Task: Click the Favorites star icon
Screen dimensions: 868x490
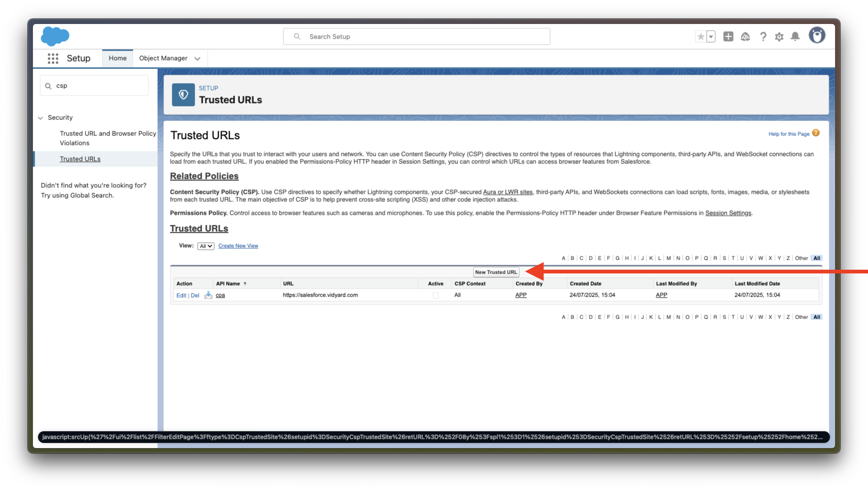Action: [x=700, y=36]
